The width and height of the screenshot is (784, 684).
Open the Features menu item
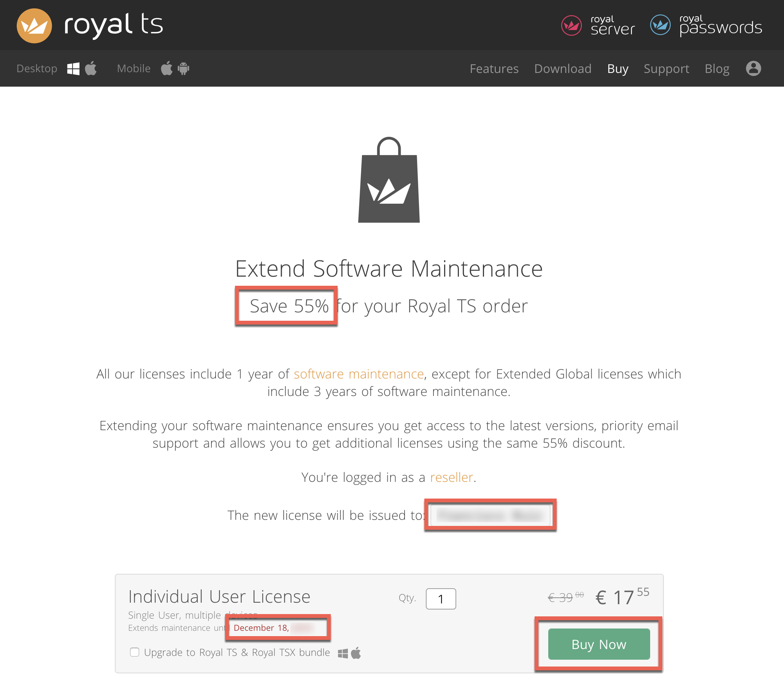(x=494, y=69)
